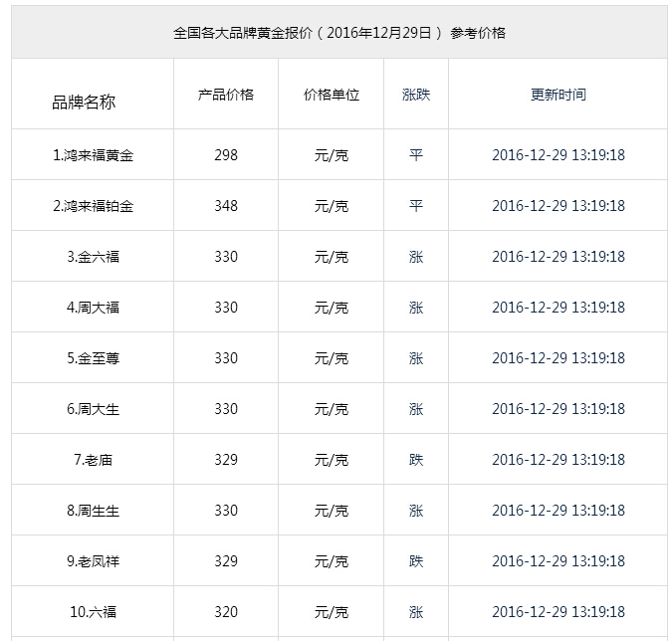Click update time in 老凤祥 row

coord(558,561)
